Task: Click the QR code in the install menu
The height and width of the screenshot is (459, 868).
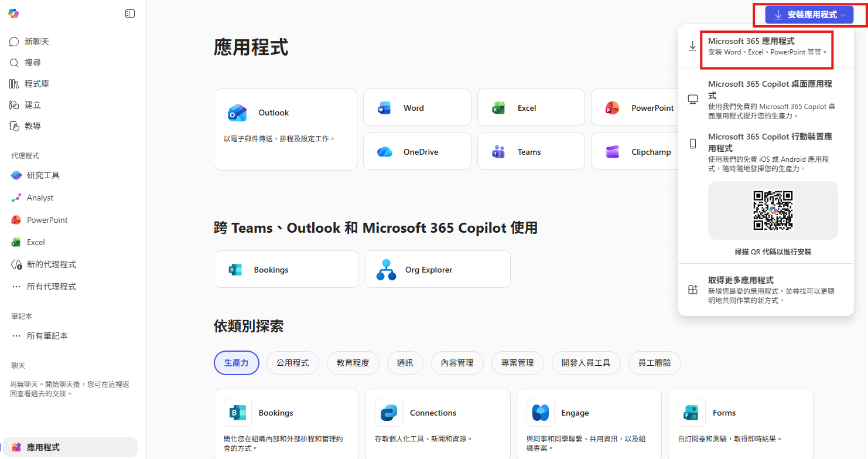Action: pos(773,210)
